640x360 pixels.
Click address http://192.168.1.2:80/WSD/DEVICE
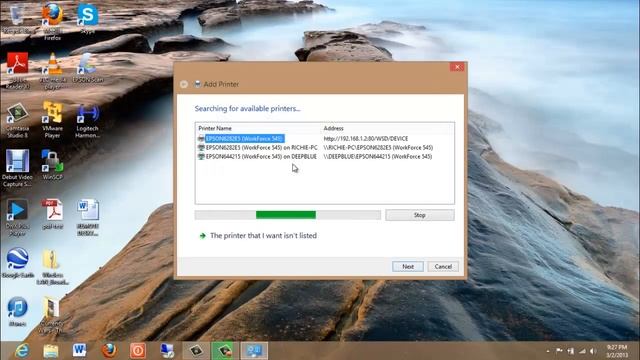point(366,139)
